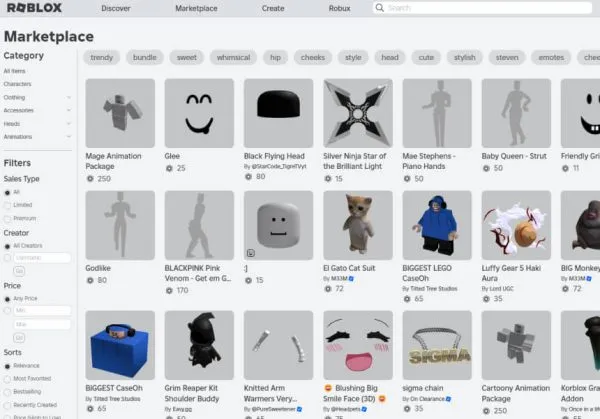
Task: Click the stylish tag chip
Action: [465, 57]
